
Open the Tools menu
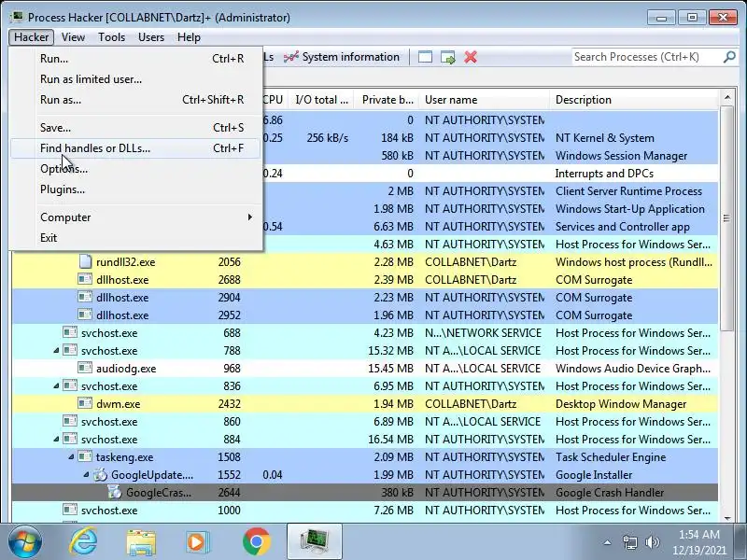pos(111,37)
